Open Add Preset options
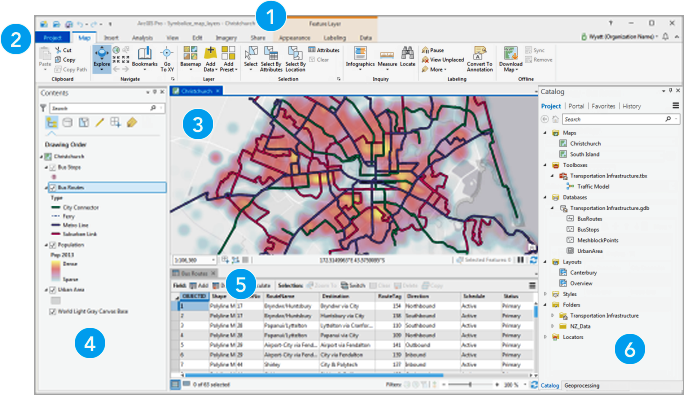The image size is (684, 395). click(x=228, y=58)
